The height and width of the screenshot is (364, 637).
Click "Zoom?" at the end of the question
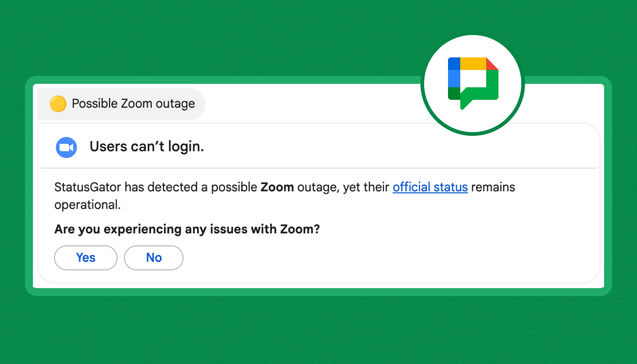(x=300, y=229)
